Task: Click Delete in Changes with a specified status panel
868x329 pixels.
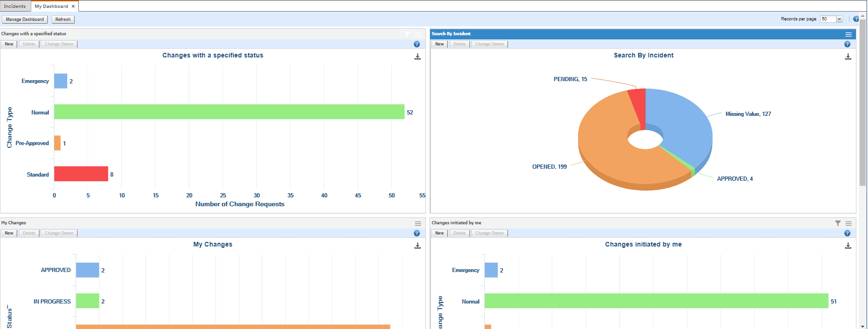Action: (x=29, y=44)
